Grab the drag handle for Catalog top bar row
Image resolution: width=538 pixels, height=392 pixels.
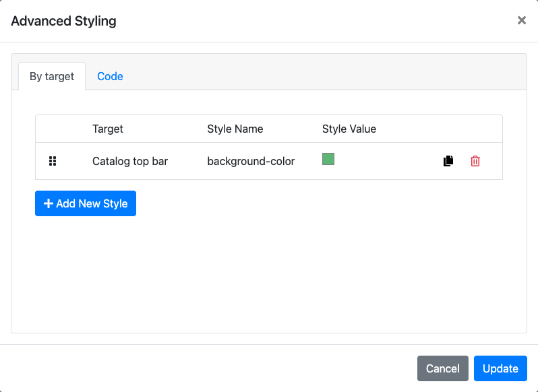click(x=53, y=161)
